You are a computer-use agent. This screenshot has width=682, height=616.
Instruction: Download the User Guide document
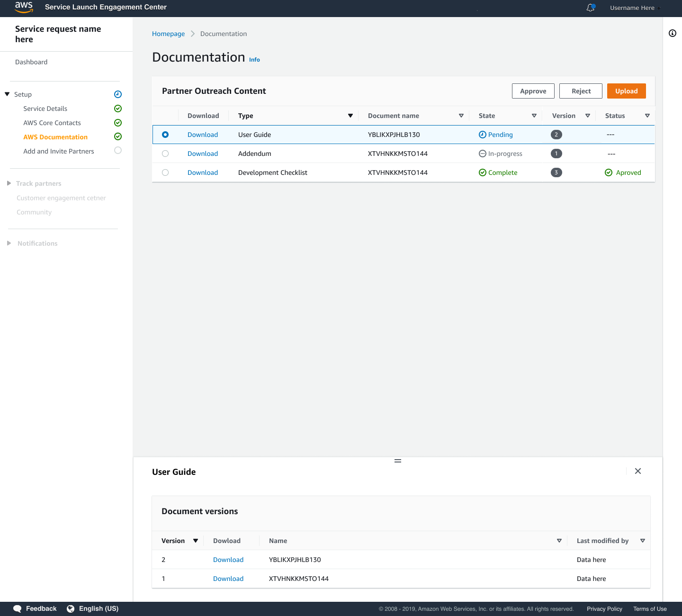(x=203, y=135)
